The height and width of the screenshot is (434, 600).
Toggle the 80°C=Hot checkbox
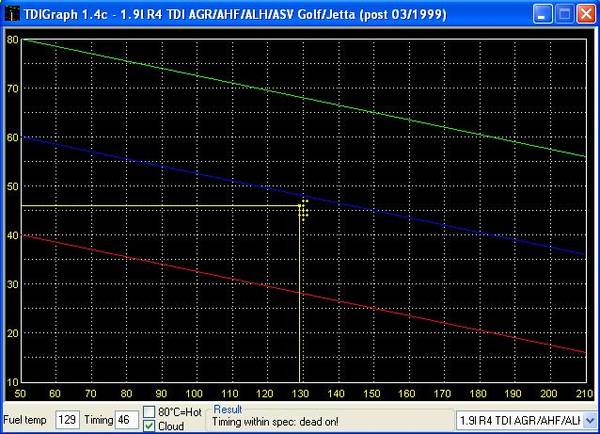tap(150, 412)
